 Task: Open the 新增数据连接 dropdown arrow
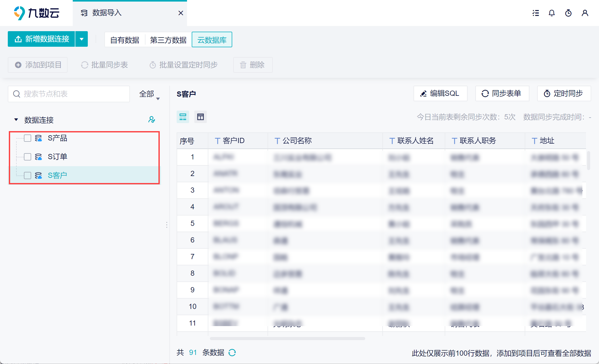pyautogui.click(x=82, y=39)
